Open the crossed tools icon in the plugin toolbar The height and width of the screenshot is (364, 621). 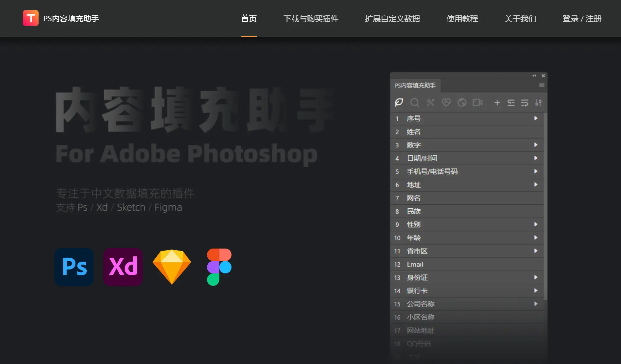(430, 103)
